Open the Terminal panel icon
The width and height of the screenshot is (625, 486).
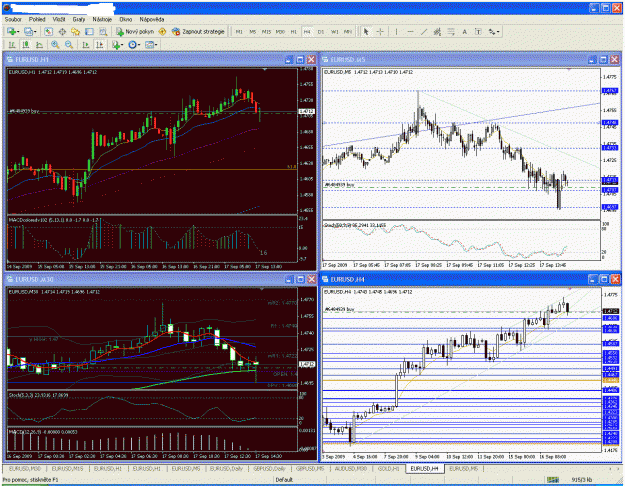point(89,31)
